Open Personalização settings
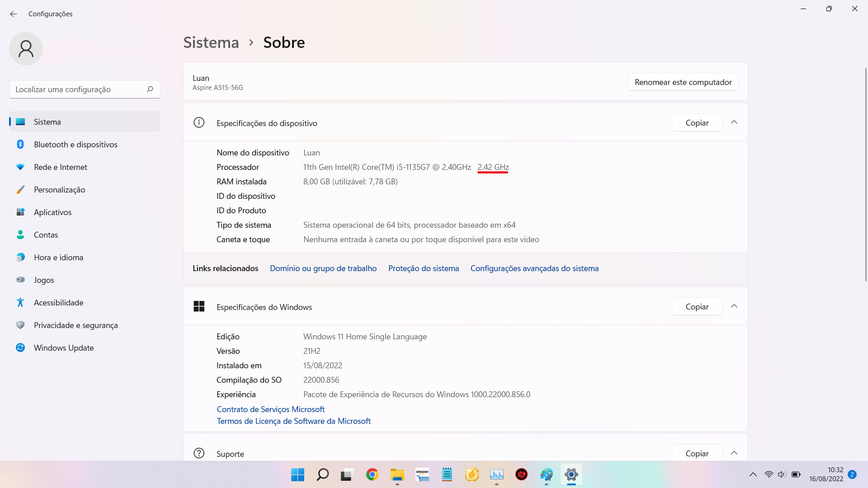 85,189
